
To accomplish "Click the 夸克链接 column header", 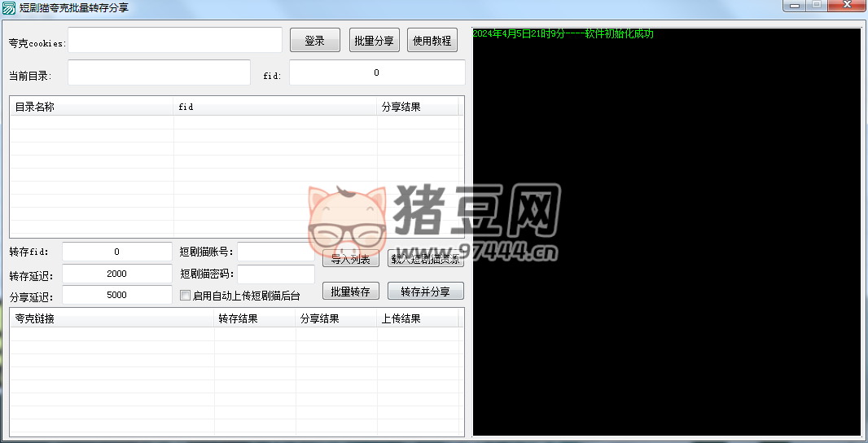I will [112, 318].
